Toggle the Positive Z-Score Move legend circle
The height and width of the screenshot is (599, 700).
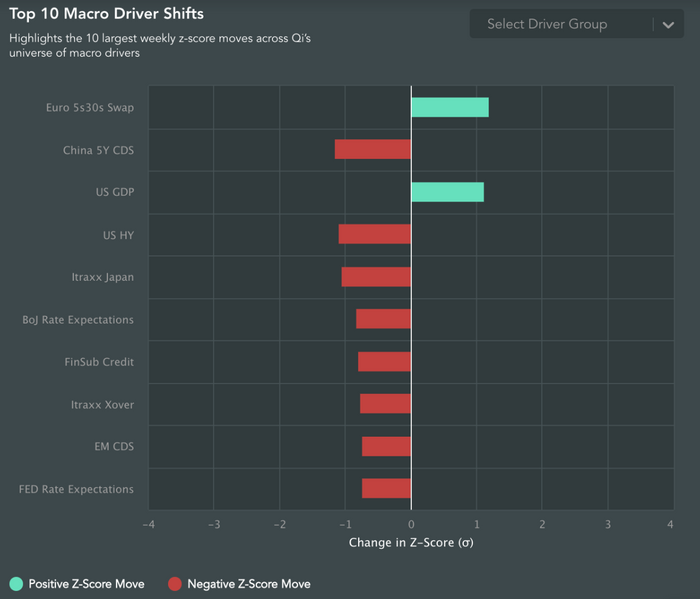pyautogui.click(x=16, y=584)
